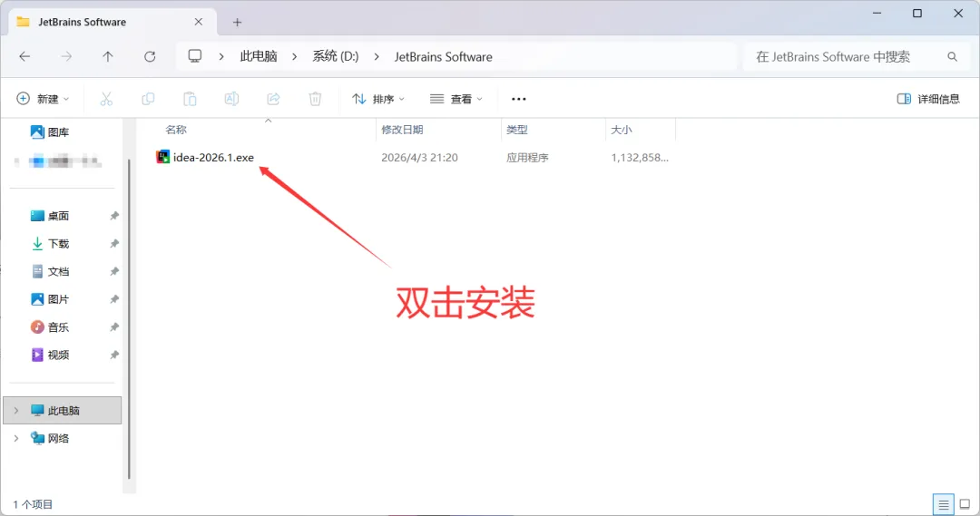
Task: Click JetBrains Software in the breadcrumb
Action: pyautogui.click(x=443, y=57)
